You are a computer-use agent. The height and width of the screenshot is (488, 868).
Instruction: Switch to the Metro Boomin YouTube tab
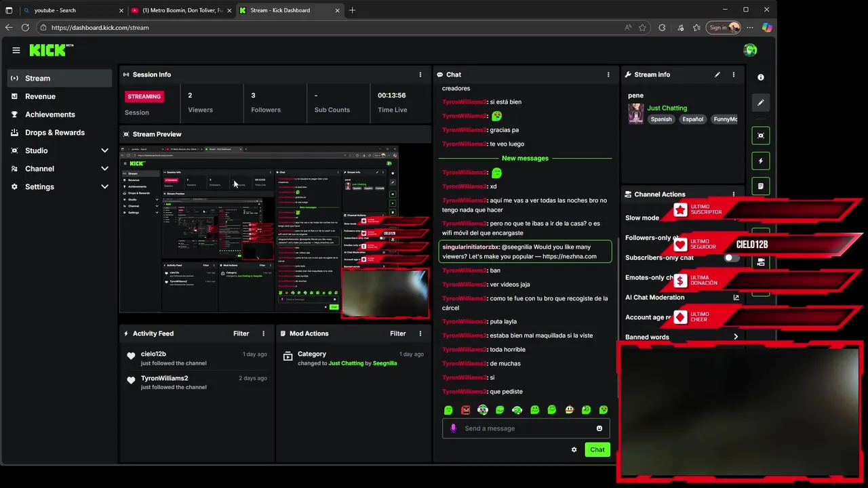pos(182,10)
